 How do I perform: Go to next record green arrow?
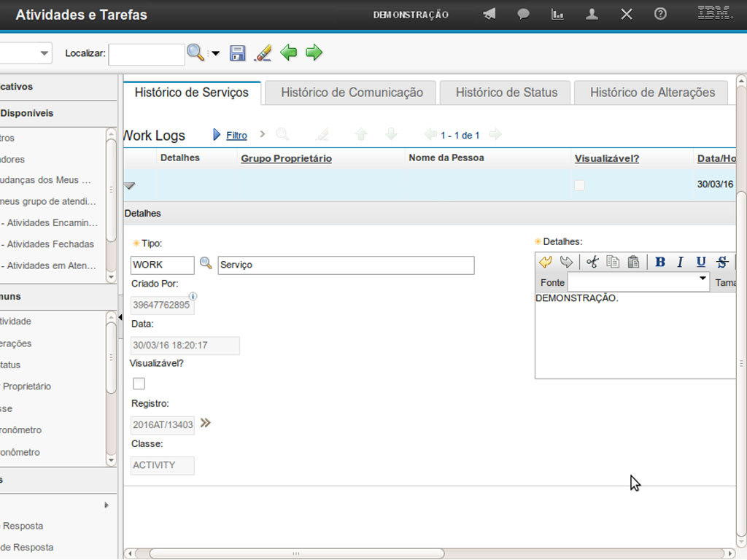314,52
